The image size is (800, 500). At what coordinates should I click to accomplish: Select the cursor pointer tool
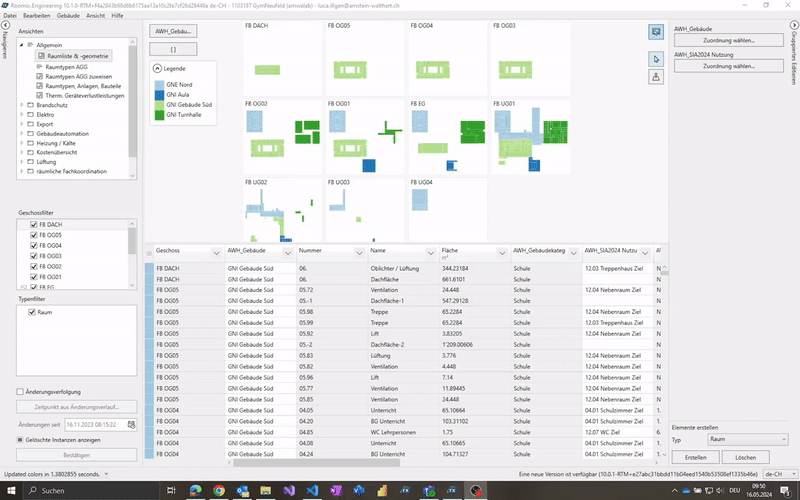[x=656, y=58]
